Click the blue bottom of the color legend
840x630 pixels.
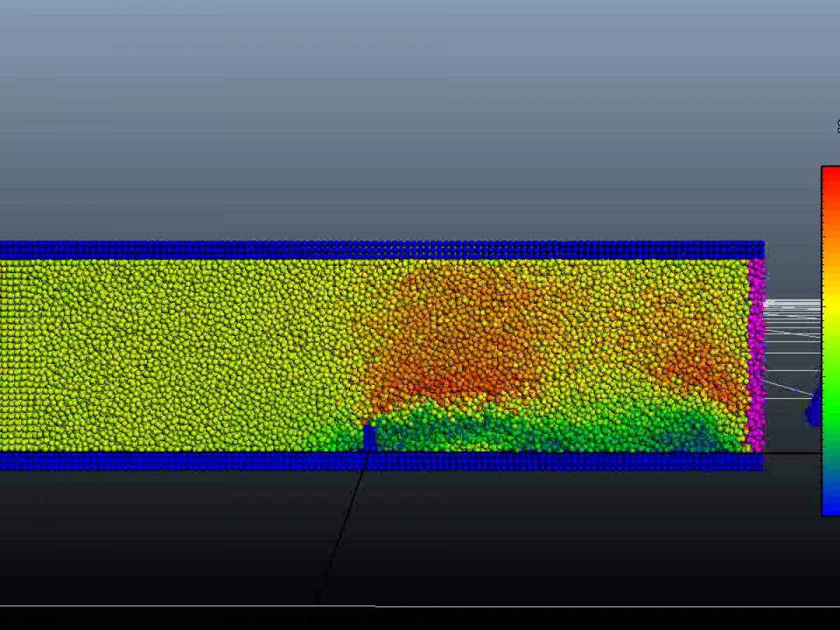830,505
